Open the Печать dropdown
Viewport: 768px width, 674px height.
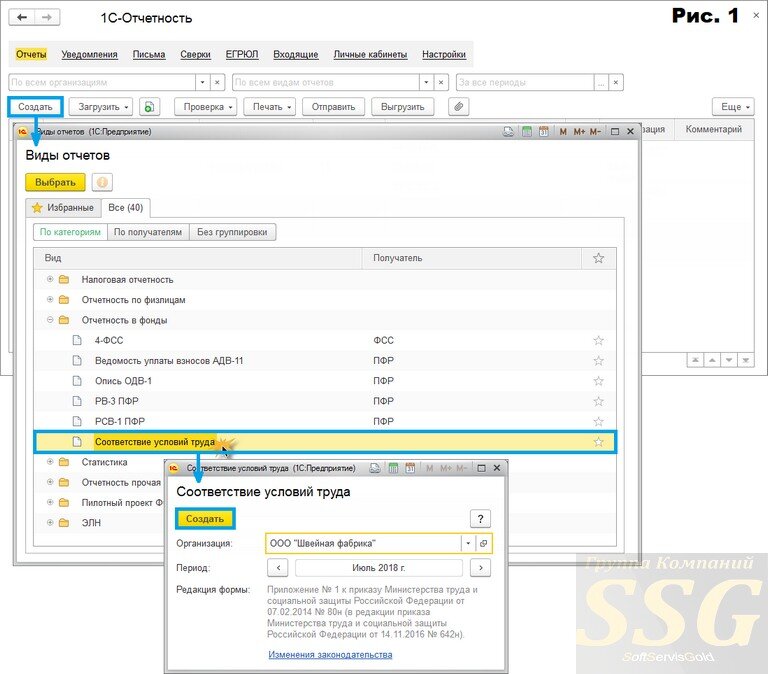(x=269, y=107)
